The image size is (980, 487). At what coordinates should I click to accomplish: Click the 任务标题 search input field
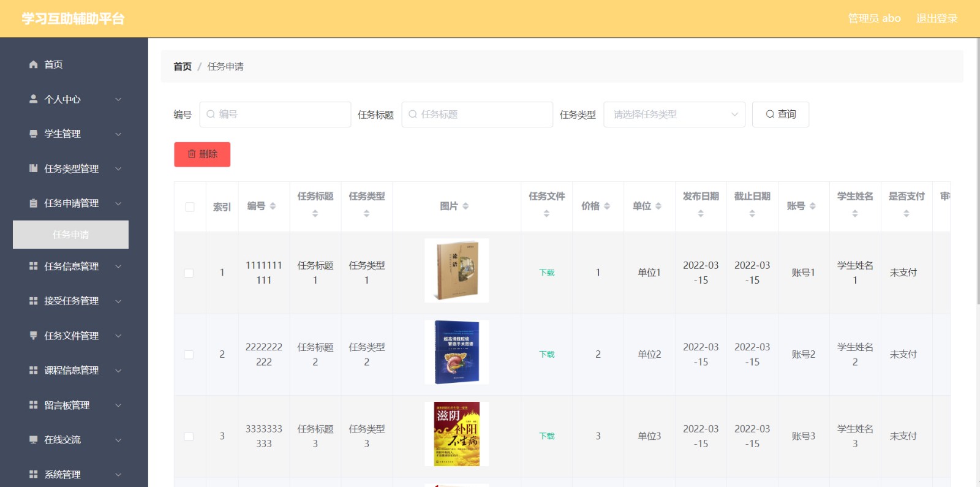pos(478,115)
